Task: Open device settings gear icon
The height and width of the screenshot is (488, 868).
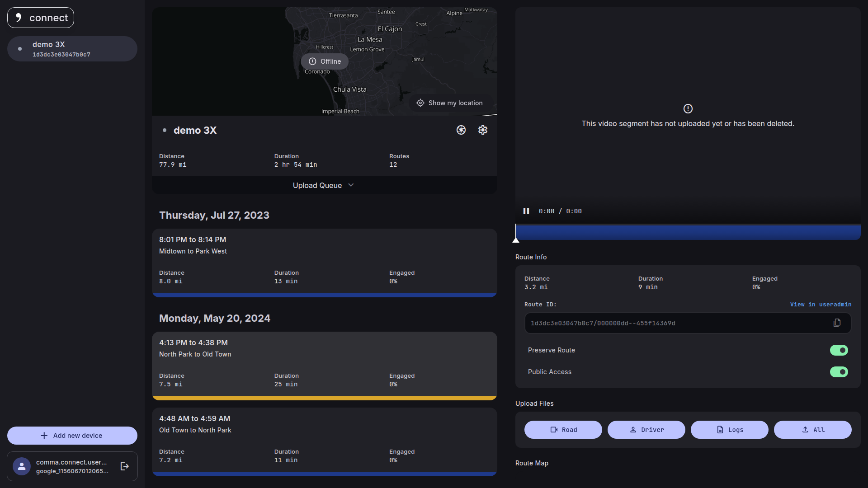Action: point(482,130)
